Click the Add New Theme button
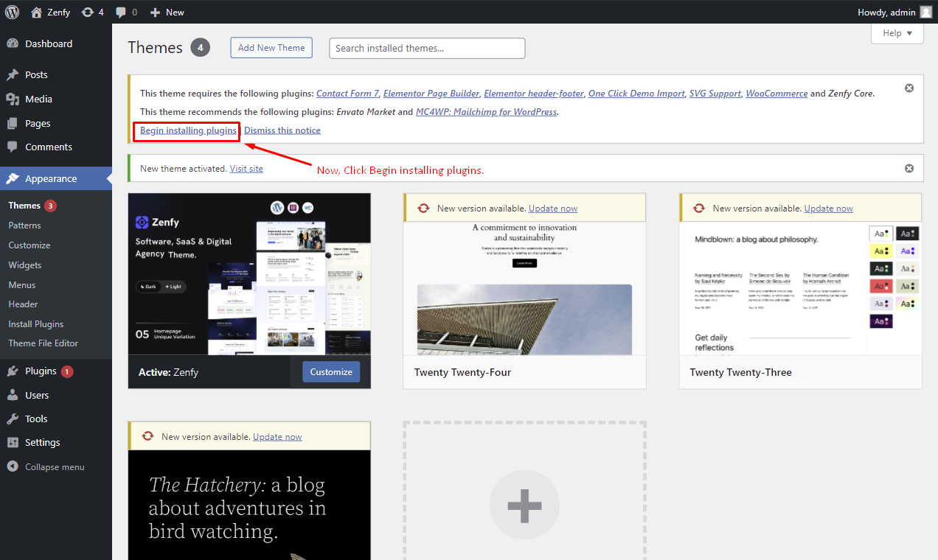938x560 pixels. click(271, 48)
